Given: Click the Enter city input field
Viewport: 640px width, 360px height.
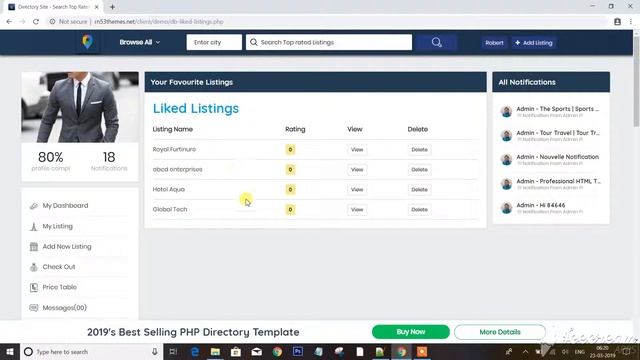Looking at the screenshot, I should tap(214, 42).
